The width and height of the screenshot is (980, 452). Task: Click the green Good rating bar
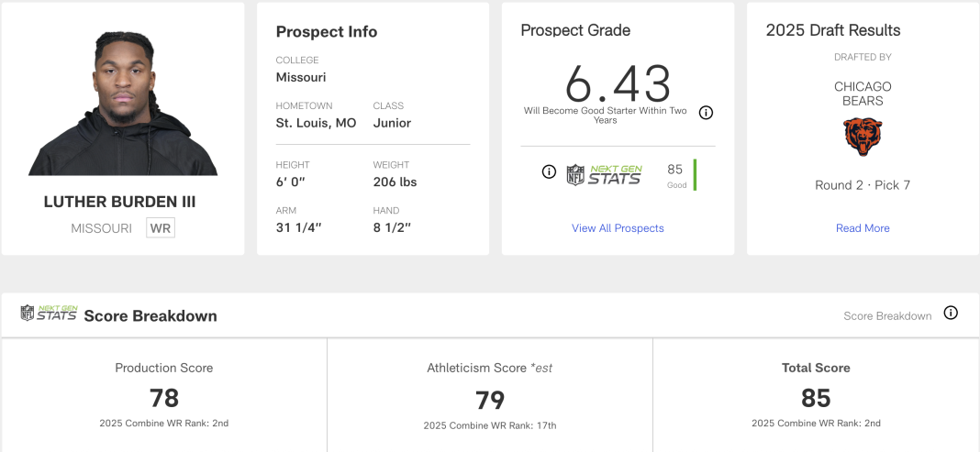(x=695, y=174)
